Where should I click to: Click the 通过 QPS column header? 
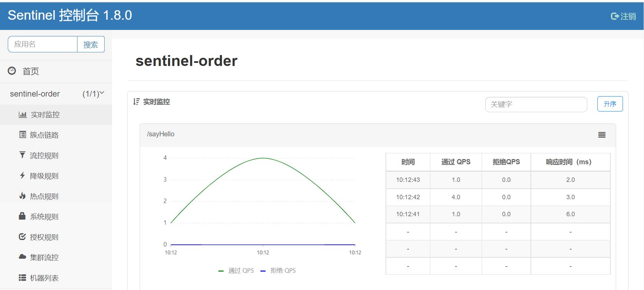coord(456,162)
